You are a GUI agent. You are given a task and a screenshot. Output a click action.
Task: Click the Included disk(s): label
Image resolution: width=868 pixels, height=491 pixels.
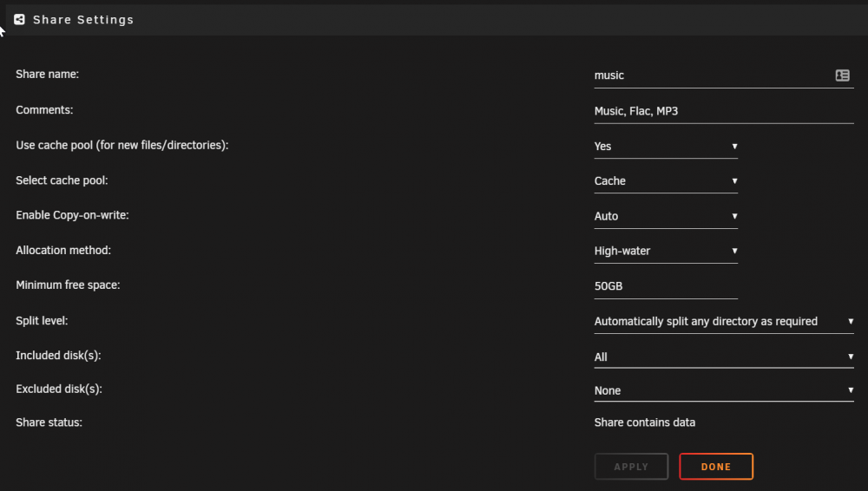point(58,356)
